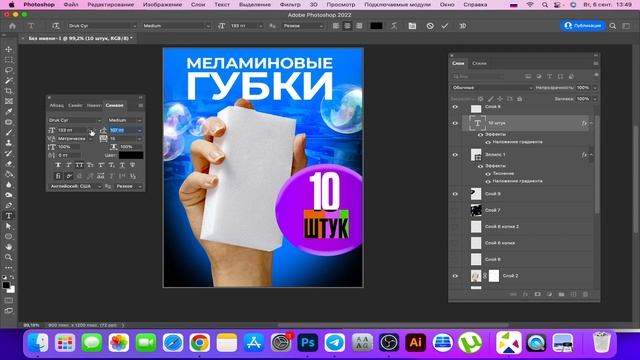Open anti-aliasing Резкое dropdown in options bar
This screenshot has width=640, height=360.
pos(303,26)
